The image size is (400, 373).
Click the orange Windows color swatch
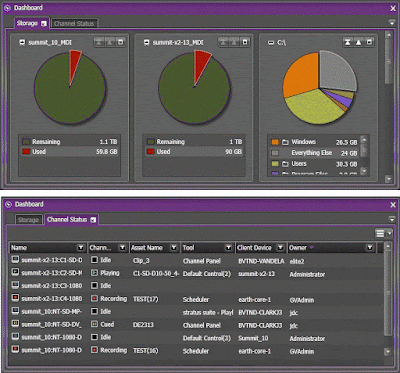(x=275, y=142)
